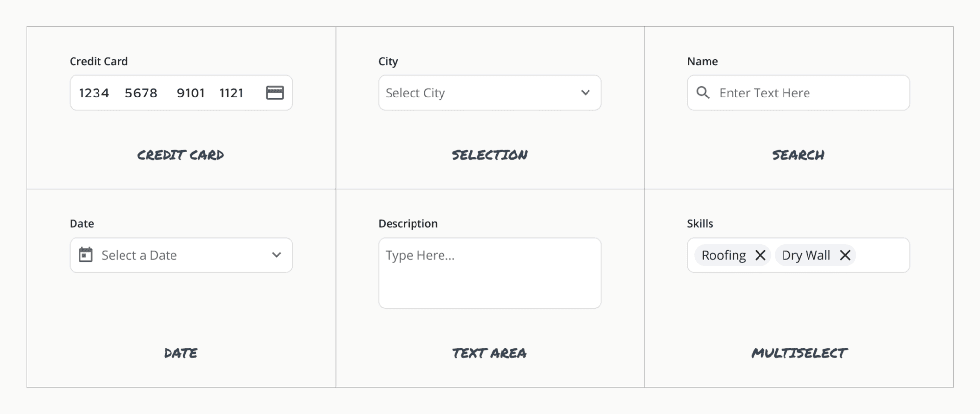Click inside the Description text area

pyautogui.click(x=490, y=279)
